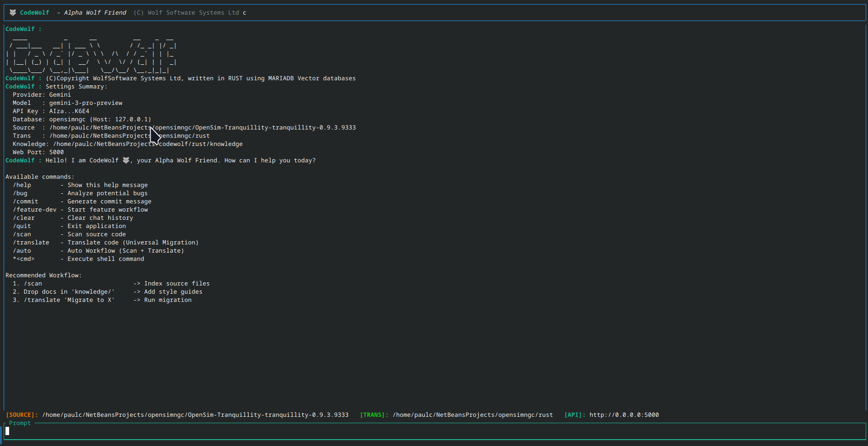Viewport: 868px width, 446px height.
Task: Click the Web Port 5000 setting line
Action: coord(38,152)
